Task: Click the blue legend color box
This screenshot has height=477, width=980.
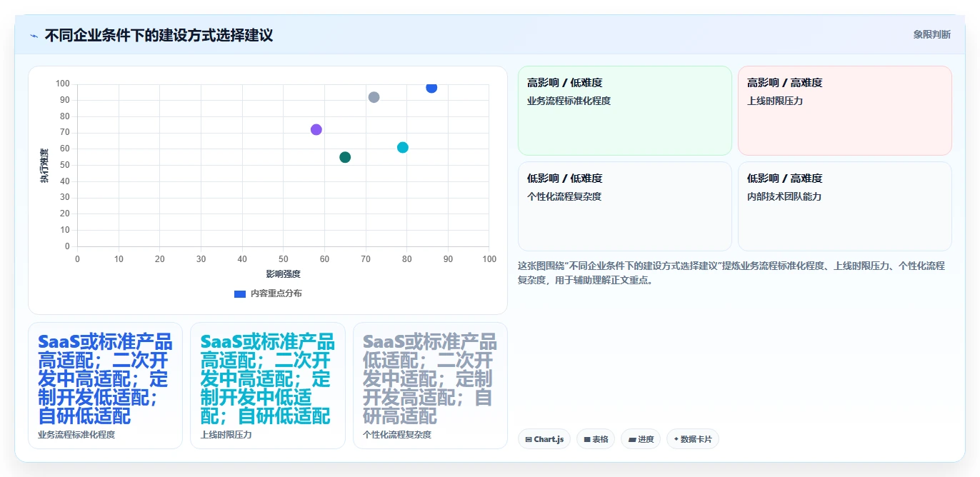Action: [240, 293]
